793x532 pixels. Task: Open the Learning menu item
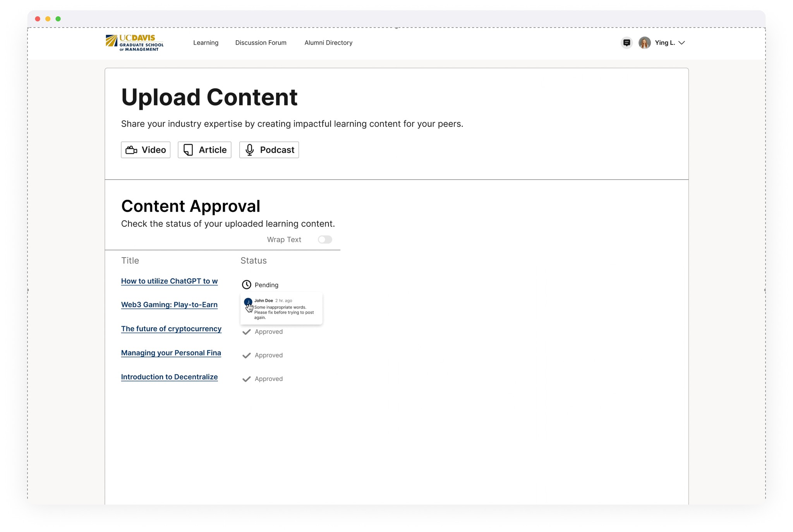206,43
